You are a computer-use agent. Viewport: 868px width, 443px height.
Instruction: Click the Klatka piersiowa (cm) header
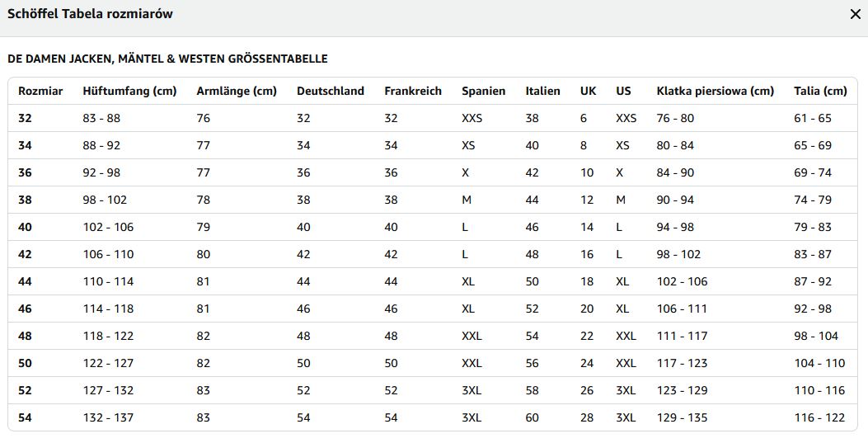click(716, 91)
